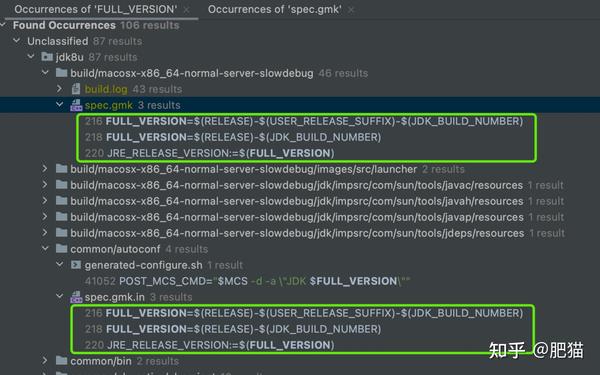This screenshot has width=600, height=375.
Task: Close the Occurrences of 'spec.gmk' tab
Action: 351,10
